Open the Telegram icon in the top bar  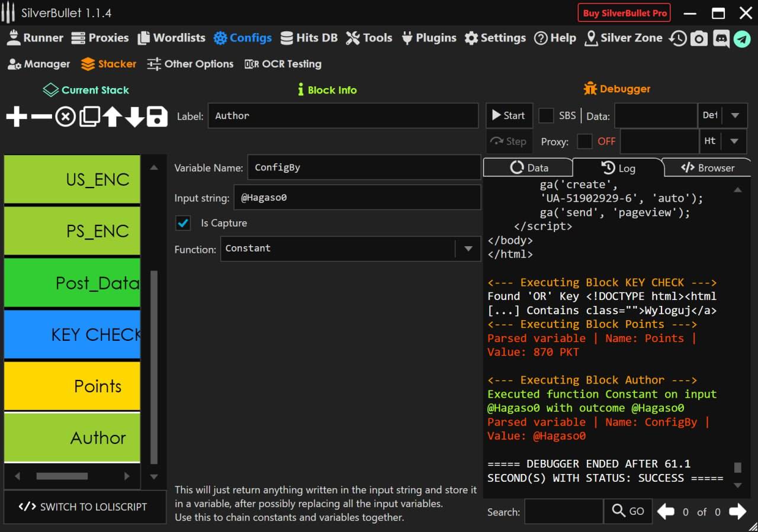coord(741,38)
